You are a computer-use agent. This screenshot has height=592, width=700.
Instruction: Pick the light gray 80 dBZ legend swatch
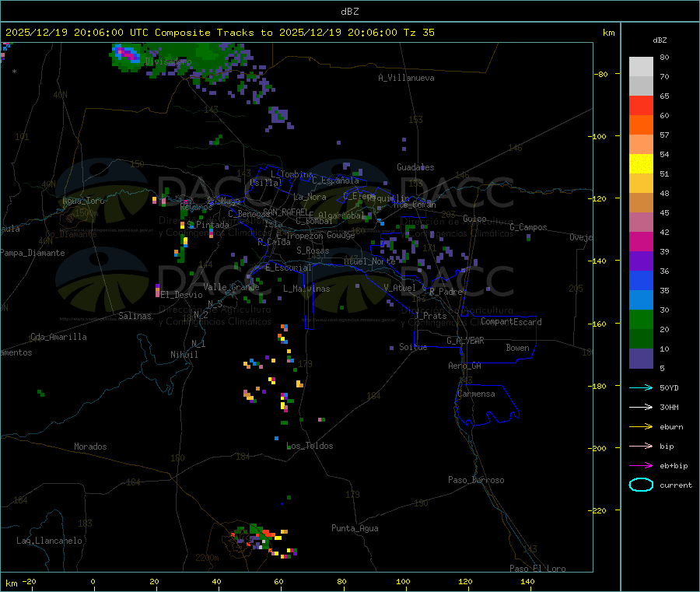tap(641, 67)
